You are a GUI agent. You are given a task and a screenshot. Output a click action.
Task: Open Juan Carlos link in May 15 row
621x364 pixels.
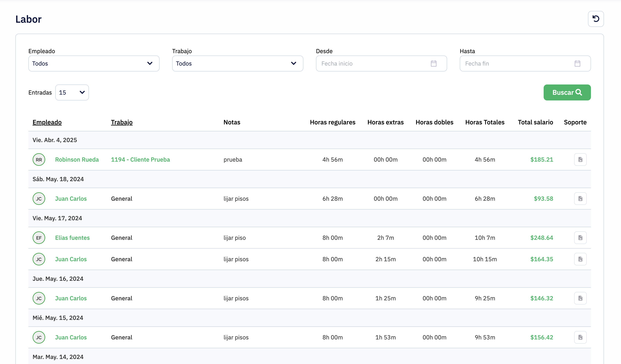pyautogui.click(x=71, y=338)
